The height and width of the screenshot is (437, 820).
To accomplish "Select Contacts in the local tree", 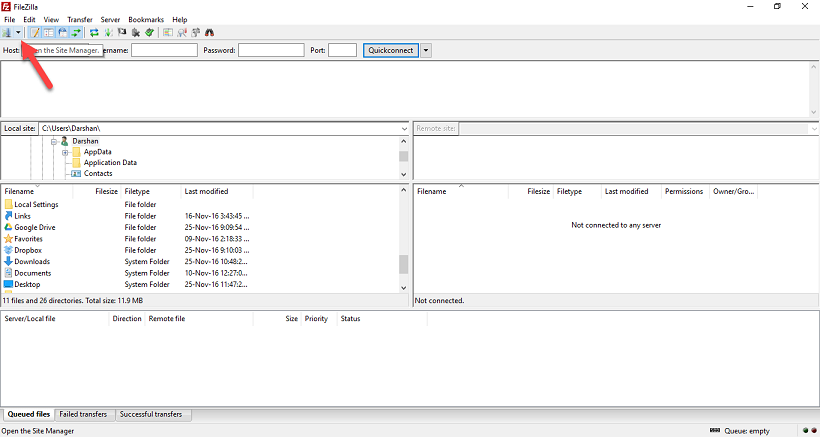I will pyautogui.click(x=98, y=174).
